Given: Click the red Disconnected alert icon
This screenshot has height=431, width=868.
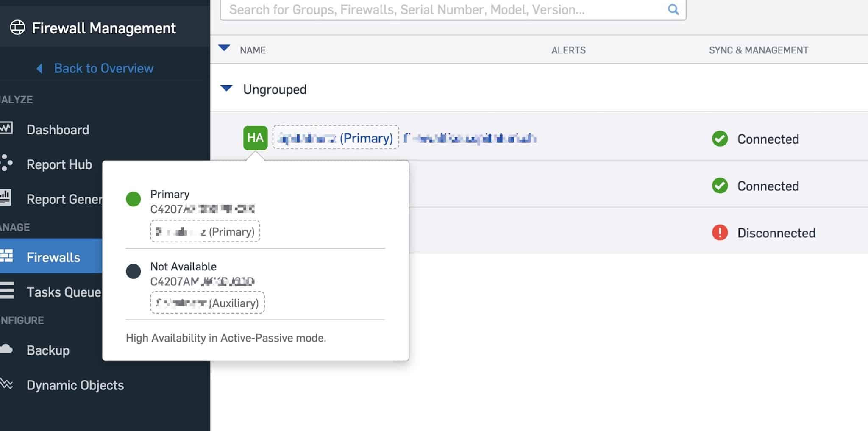Looking at the screenshot, I should point(720,233).
